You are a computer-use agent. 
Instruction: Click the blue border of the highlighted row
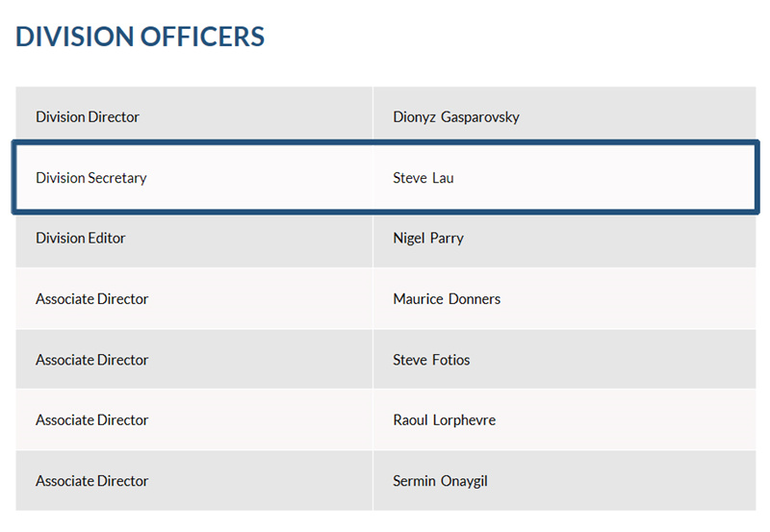[x=385, y=143]
